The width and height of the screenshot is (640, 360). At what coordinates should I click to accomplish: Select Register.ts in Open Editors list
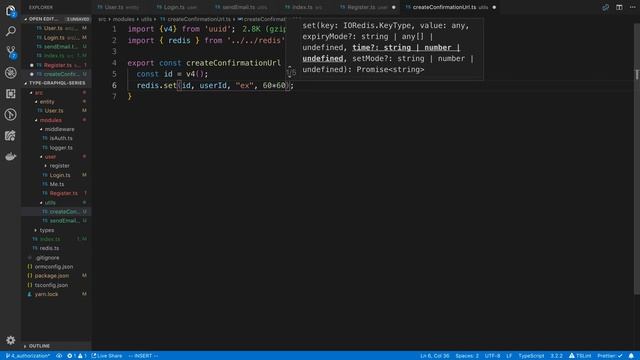[57, 65]
